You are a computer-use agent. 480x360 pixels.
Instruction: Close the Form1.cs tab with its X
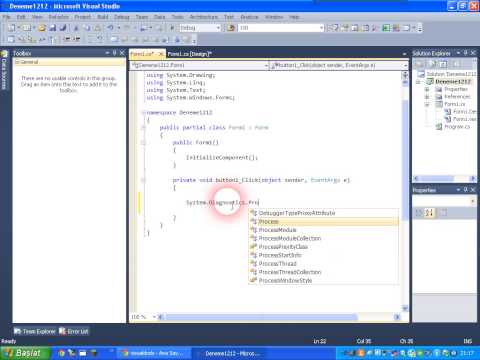(160, 54)
